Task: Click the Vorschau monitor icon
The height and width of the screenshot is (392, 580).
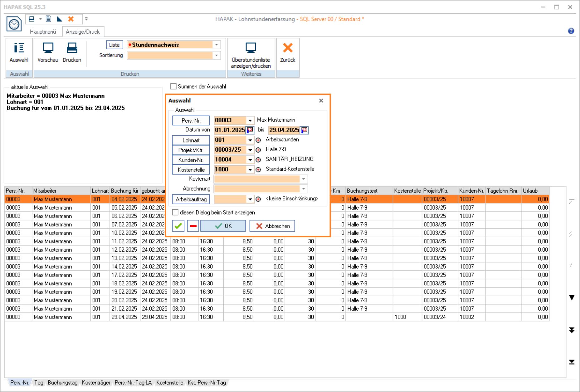Action: point(48,48)
